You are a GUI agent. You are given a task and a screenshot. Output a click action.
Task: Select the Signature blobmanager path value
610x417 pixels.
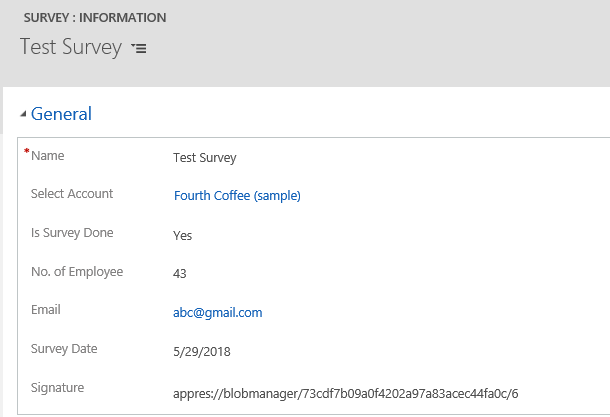tap(345, 393)
